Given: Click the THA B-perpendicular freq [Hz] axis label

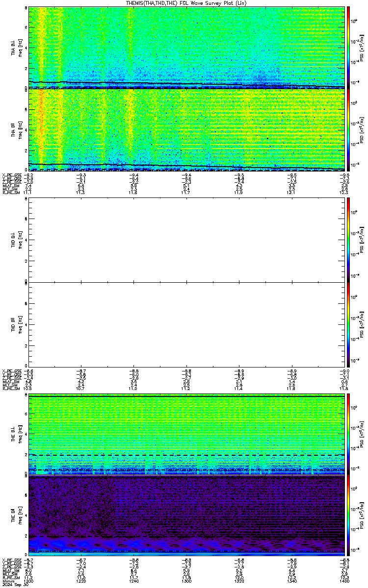Looking at the screenshot, I should pos(20,48).
